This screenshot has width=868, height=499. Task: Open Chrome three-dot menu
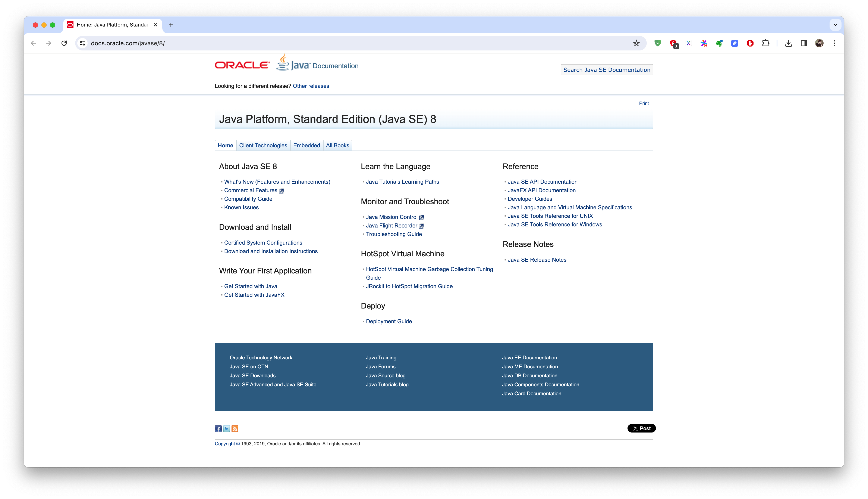[834, 43]
